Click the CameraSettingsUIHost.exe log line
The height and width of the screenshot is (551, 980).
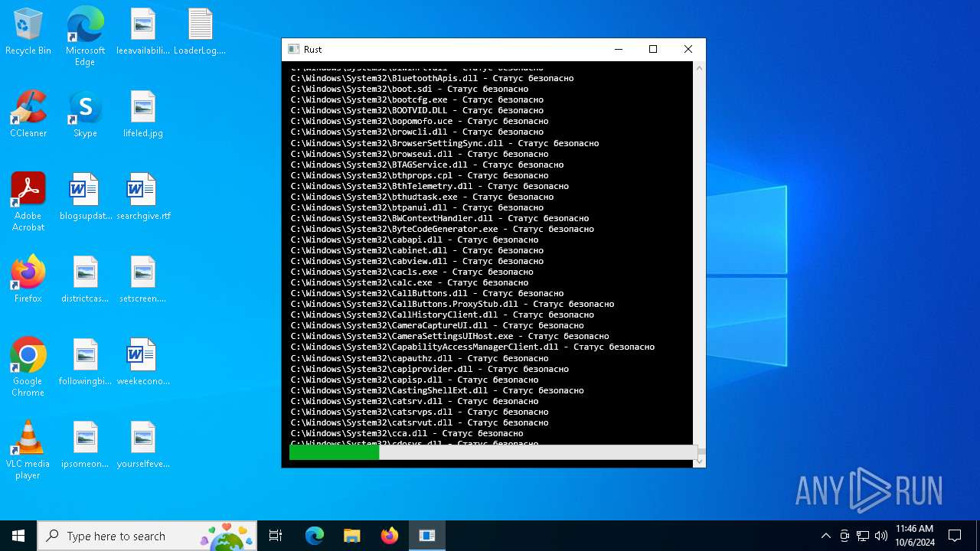tap(449, 336)
